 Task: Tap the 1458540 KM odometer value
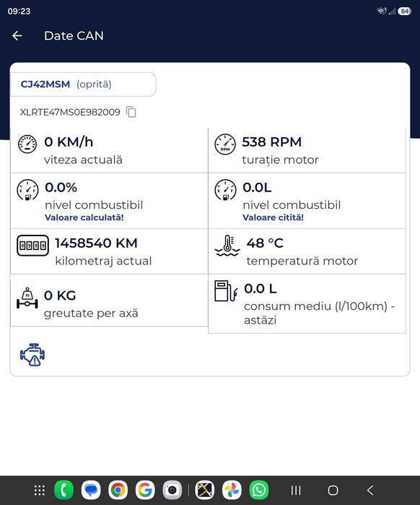pos(96,243)
